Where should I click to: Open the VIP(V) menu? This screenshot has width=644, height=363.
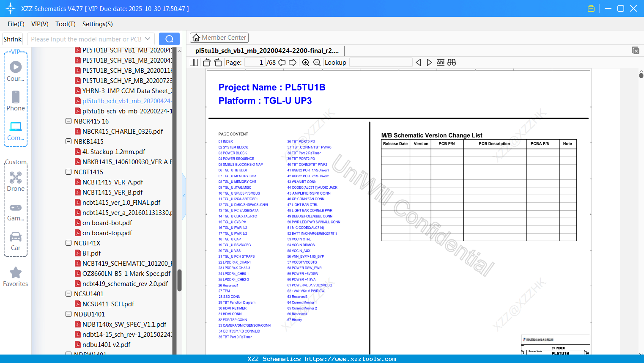click(x=40, y=24)
